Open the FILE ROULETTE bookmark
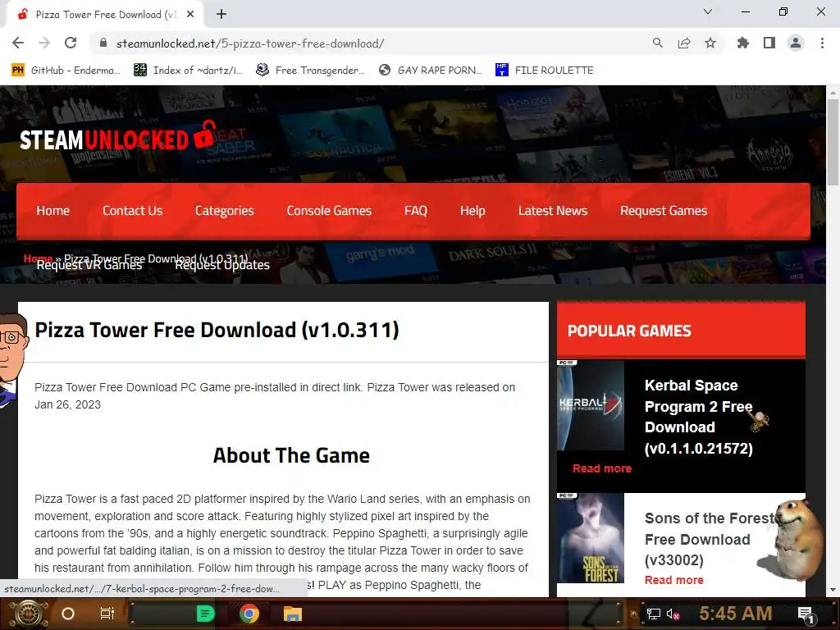The image size is (840, 630). [545, 71]
